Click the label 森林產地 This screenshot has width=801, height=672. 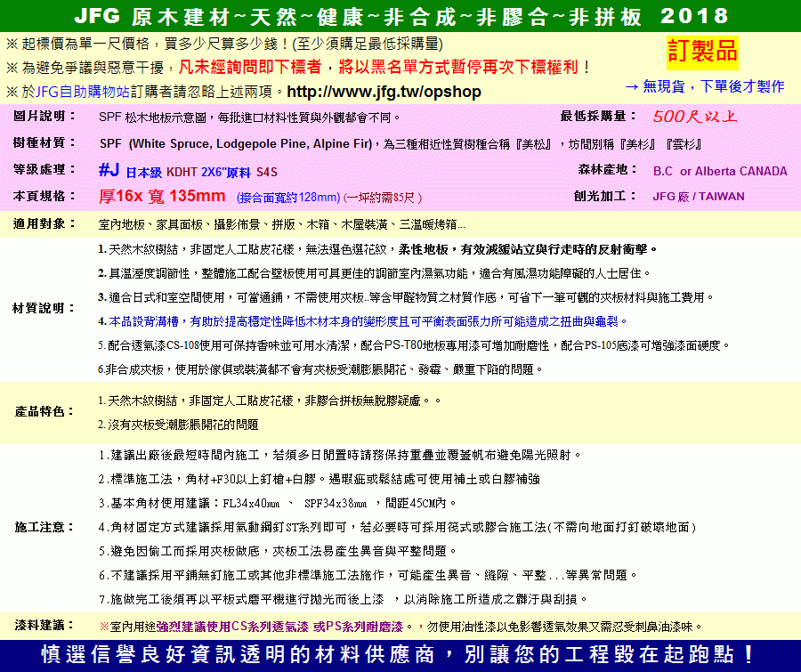pyautogui.click(x=606, y=169)
